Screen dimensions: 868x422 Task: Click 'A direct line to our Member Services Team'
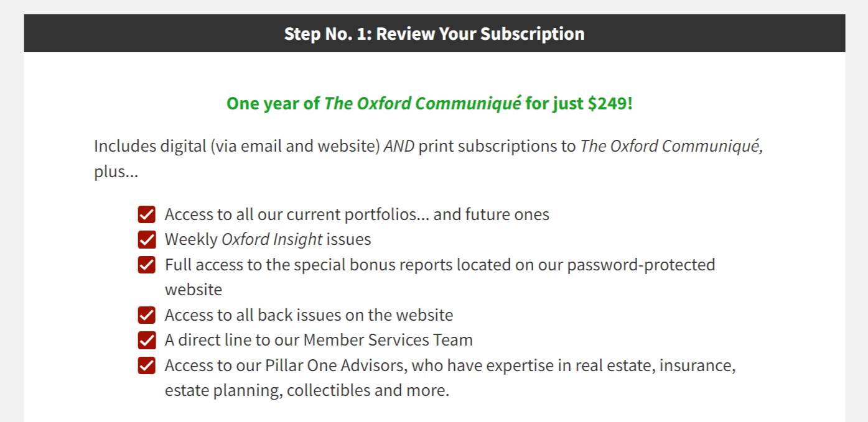[319, 340]
